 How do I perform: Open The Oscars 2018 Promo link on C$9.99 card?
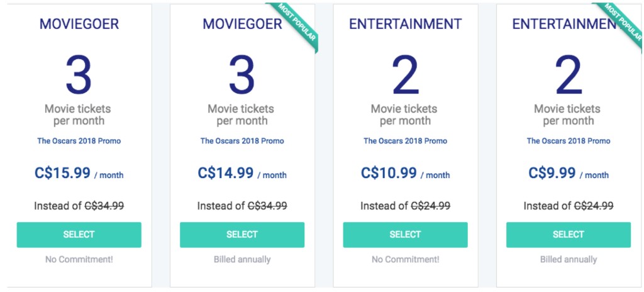pos(569,141)
